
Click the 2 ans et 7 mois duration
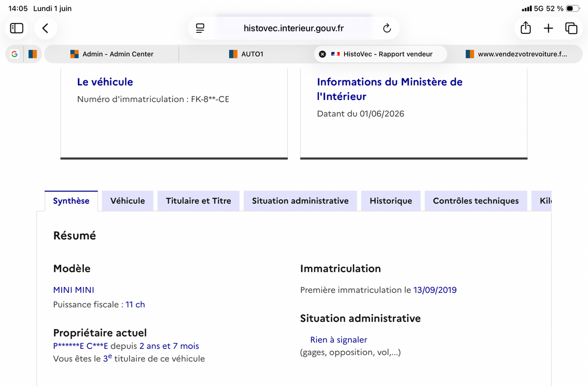click(169, 346)
